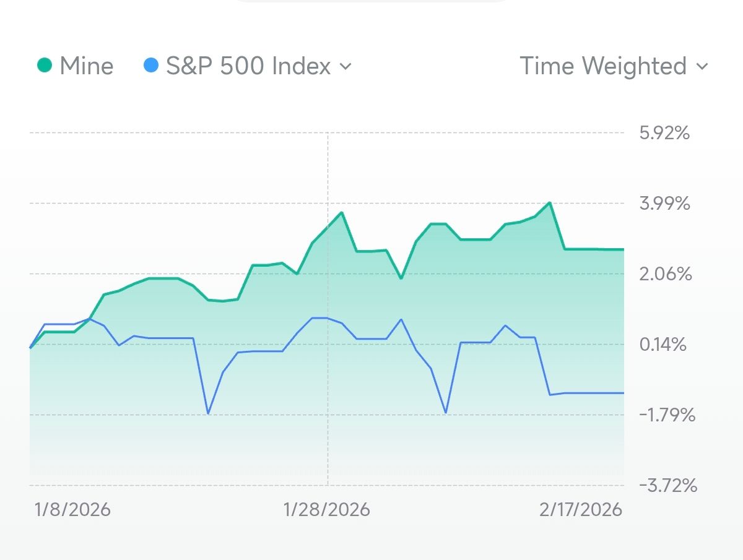Toggle the Mine series label

pos(86,66)
